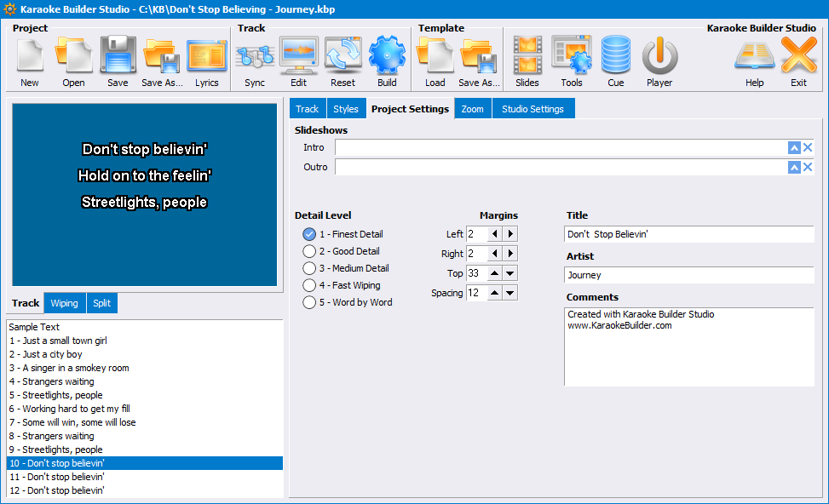The width and height of the screenshot is (829, 504).
Task: Open the Studio Settings tab
Action: [533, 109]
